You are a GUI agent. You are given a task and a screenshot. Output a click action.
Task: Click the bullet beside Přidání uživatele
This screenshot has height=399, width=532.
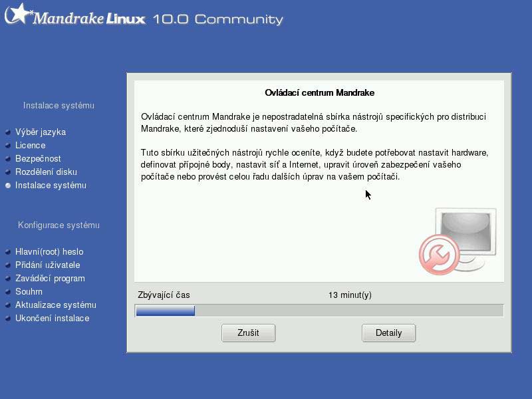click(x=8, y=265)
